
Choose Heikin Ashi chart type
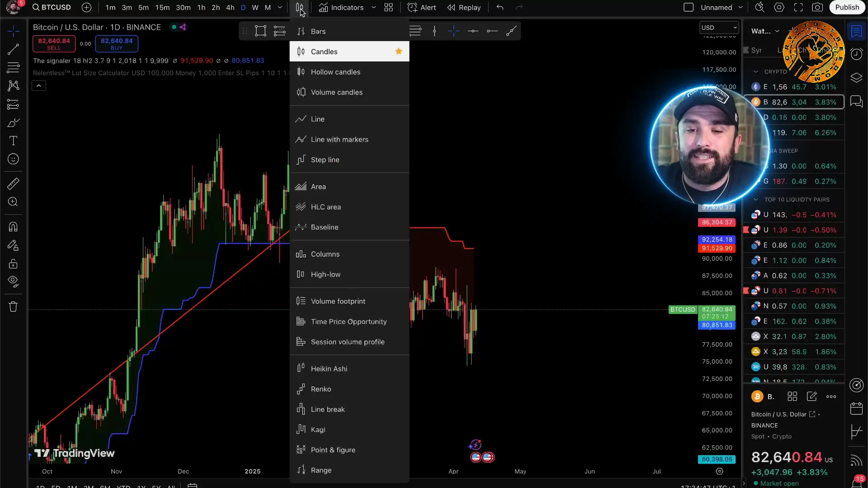click(349, 369)
